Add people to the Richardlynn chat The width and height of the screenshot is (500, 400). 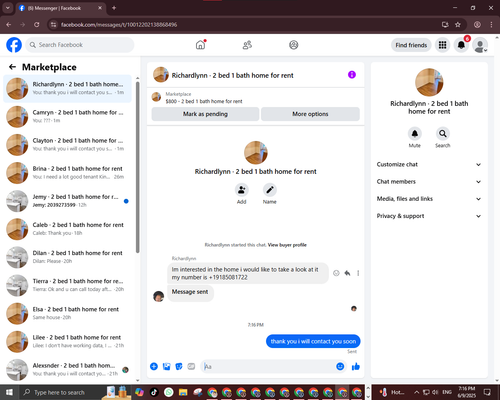(241, 190)
